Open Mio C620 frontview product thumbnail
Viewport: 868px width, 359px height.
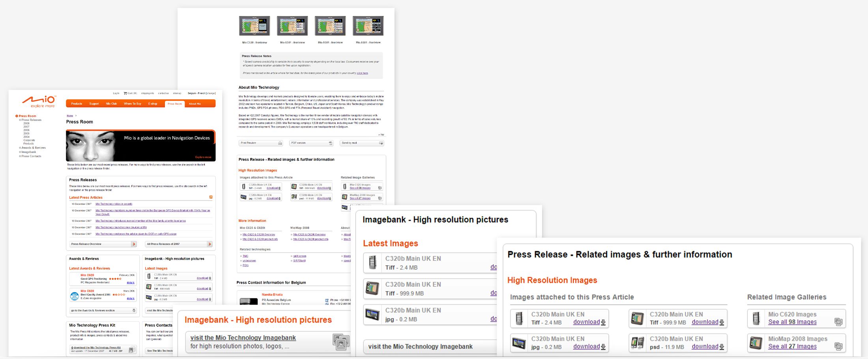[254, 26]
